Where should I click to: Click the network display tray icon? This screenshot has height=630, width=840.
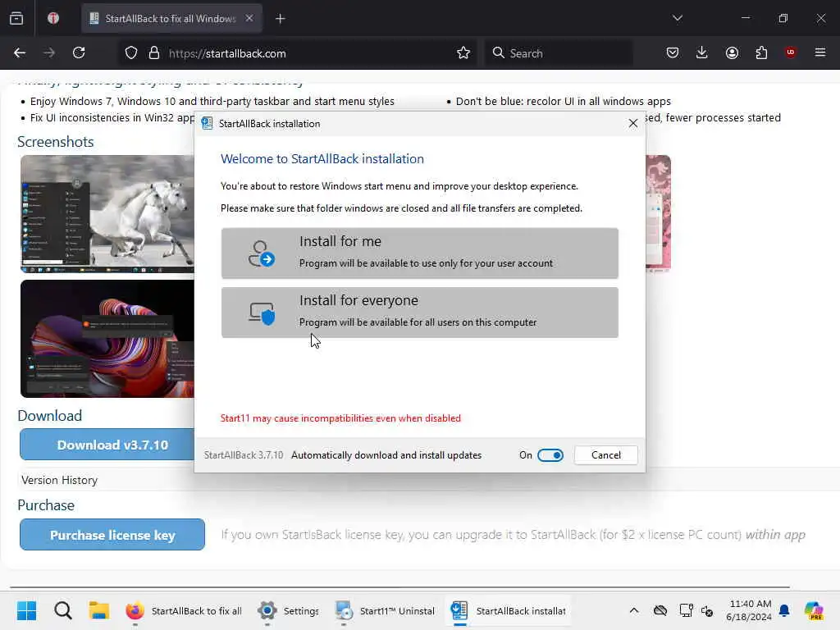tap(686, 610)
